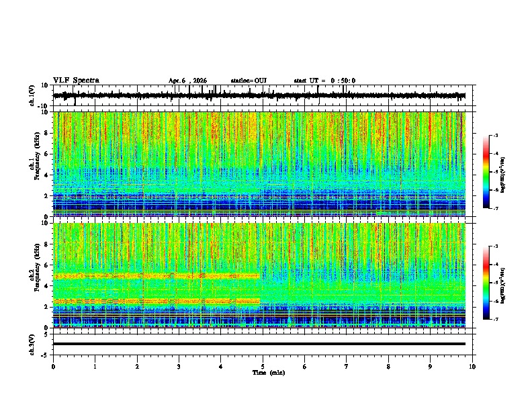Viewport: 532px width, 411px height.
Task: Click the "5" tick on ch.3 voltage axis
Action: click(x=46, y=334)
